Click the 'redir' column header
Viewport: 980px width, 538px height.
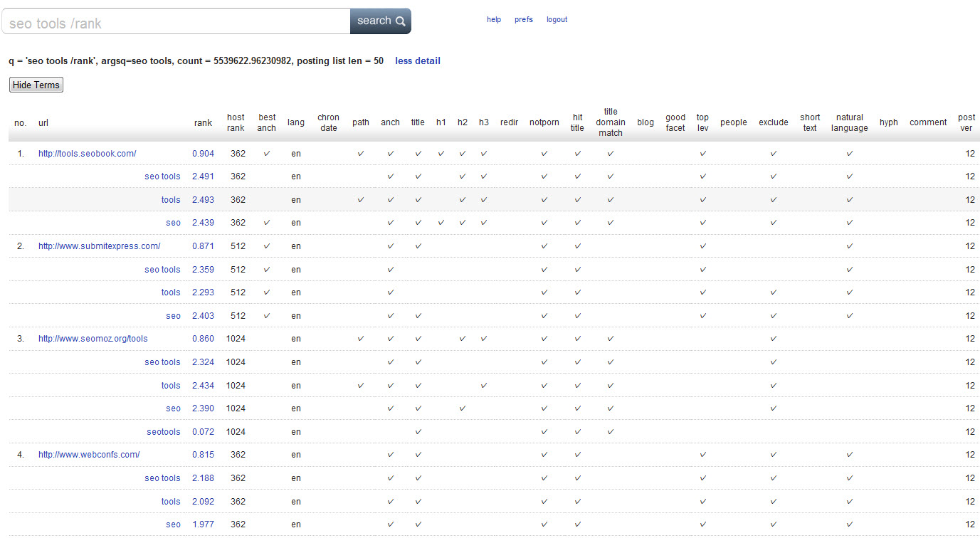(x=509, y=122)
